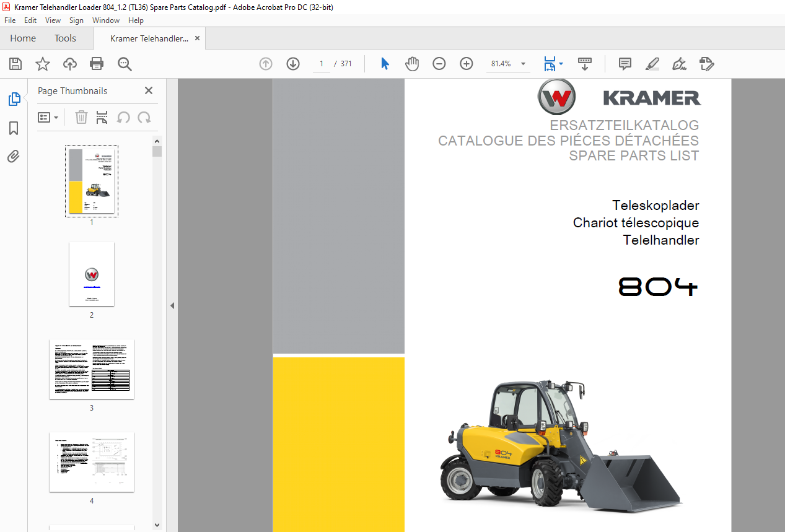The image size is (785, 532).
Task: Select the Kramer Telehandler document tab
Action: [149, 38]
